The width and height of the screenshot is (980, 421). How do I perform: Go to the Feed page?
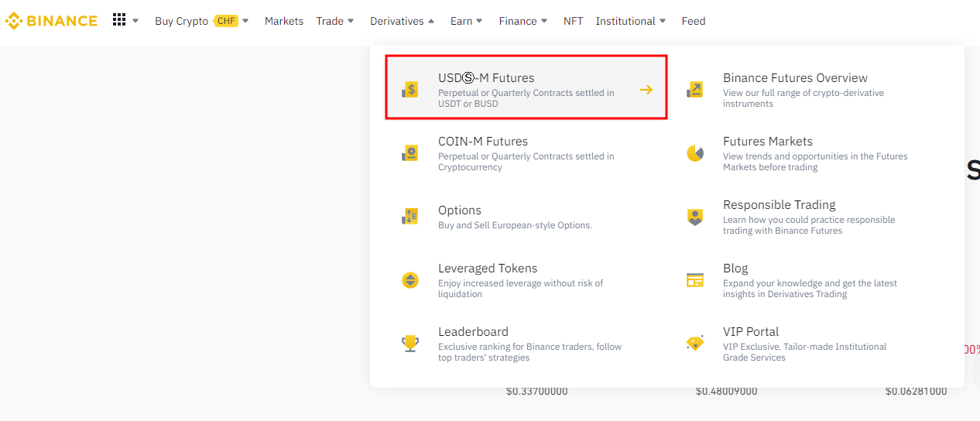tap(694, 21)
